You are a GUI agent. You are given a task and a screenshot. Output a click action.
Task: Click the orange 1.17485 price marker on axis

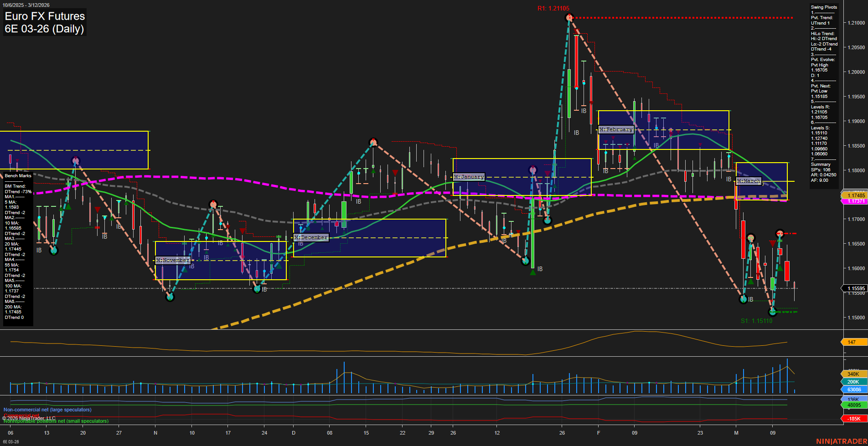point(853,195)
